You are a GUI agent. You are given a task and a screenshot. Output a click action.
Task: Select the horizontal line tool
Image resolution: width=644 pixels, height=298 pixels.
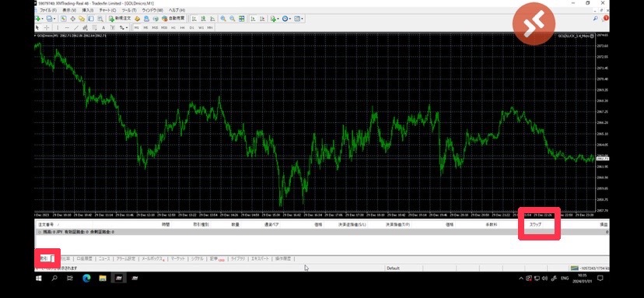(x=67, y=27)
